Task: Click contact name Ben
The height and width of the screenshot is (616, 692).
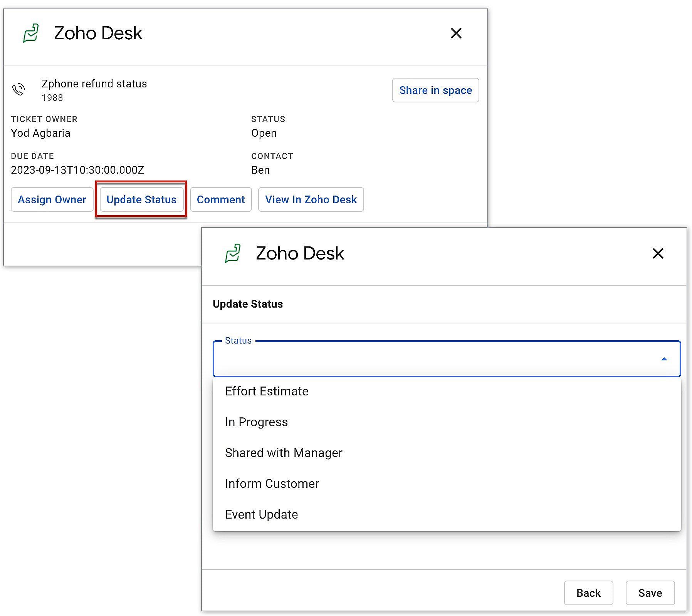Action: [260, 170]
